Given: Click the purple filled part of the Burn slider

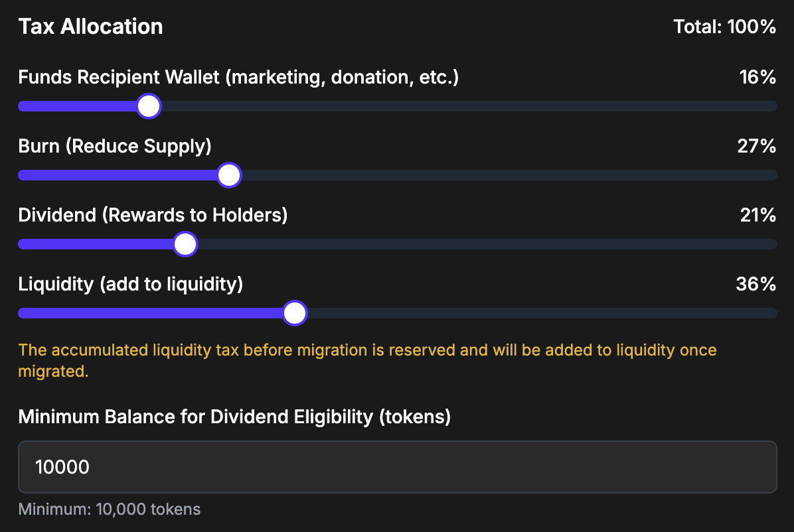Looking at the screenshot, I should [x=119, y=175].
